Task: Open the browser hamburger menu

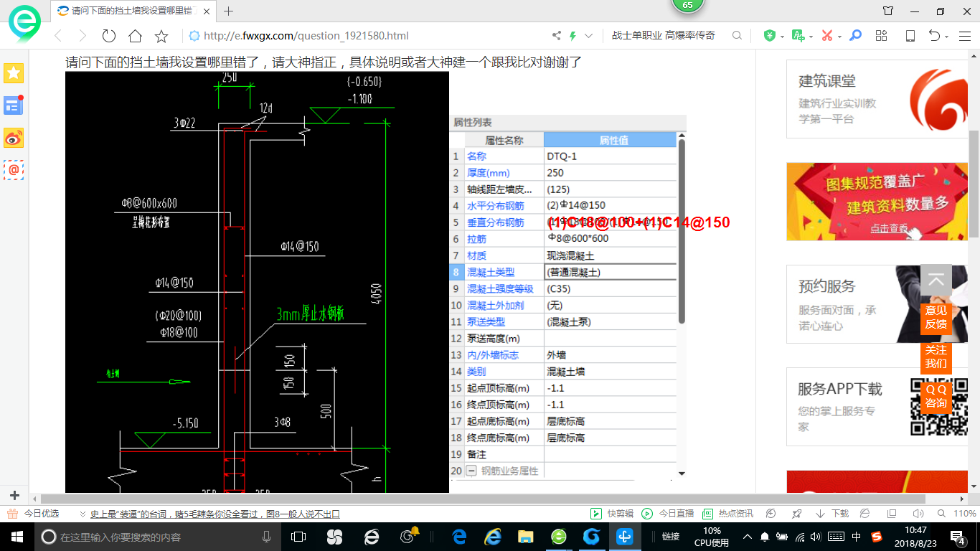Action: [x=963, y=36]
